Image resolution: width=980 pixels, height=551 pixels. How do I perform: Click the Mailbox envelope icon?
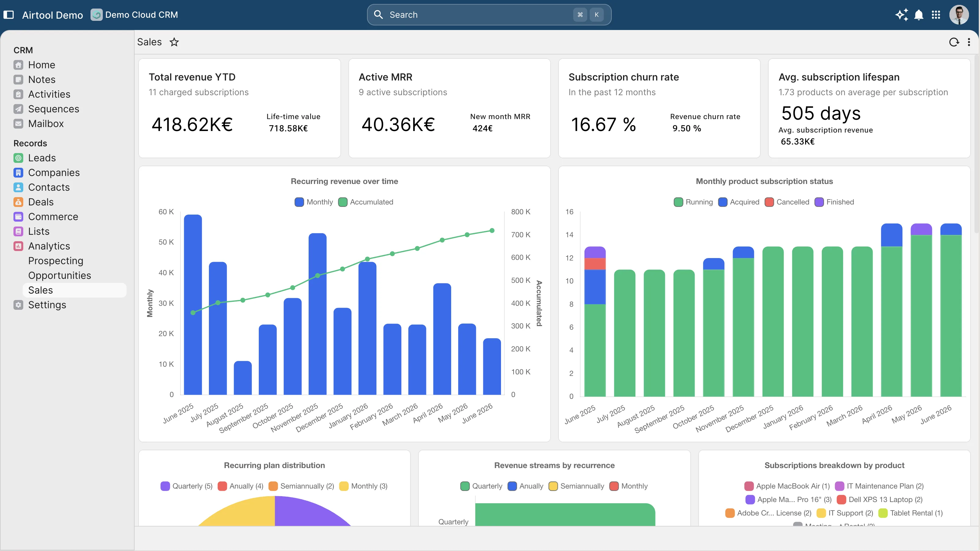coord(18,124)
